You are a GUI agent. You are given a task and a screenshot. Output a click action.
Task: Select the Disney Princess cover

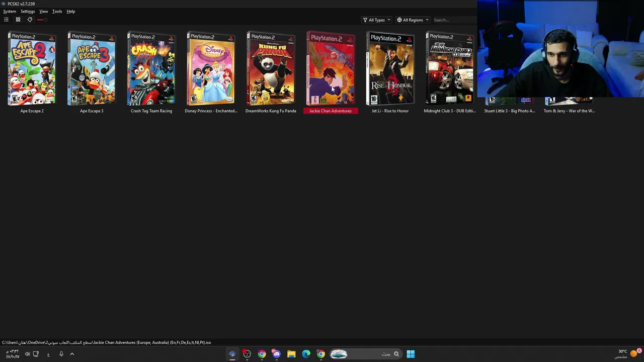tap(211, 69)
